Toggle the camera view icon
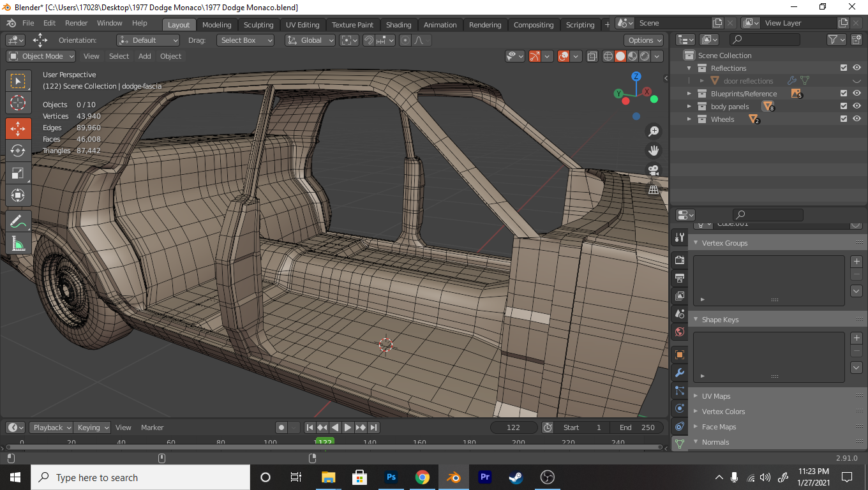Screen dimensions: 868x490 654,170
